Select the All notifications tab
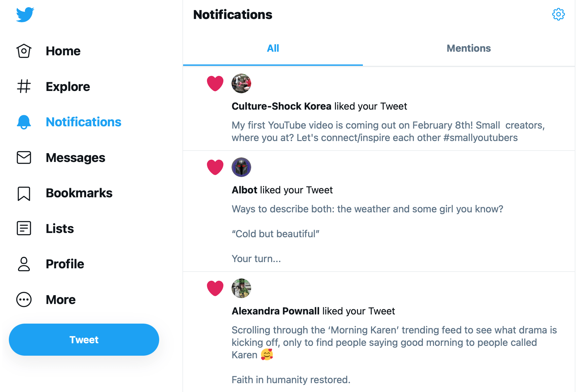The width and height of the screenshot is (580, 392). click(x=273, y=48)
